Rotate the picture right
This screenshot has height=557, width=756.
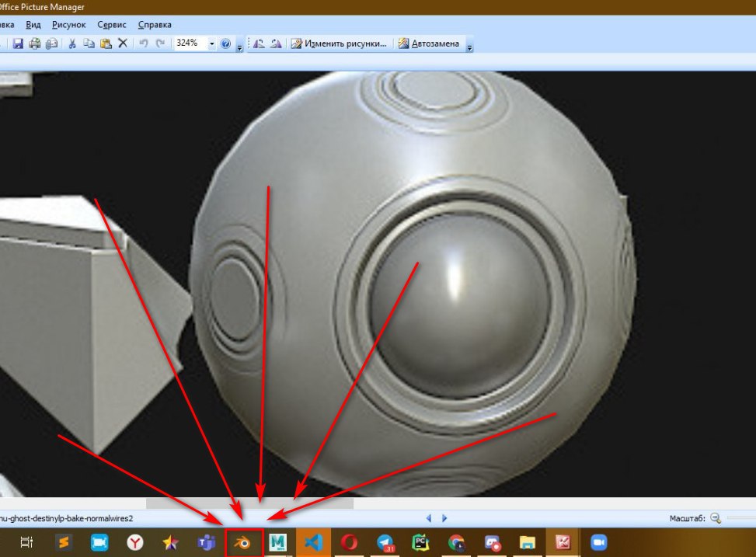276,44
